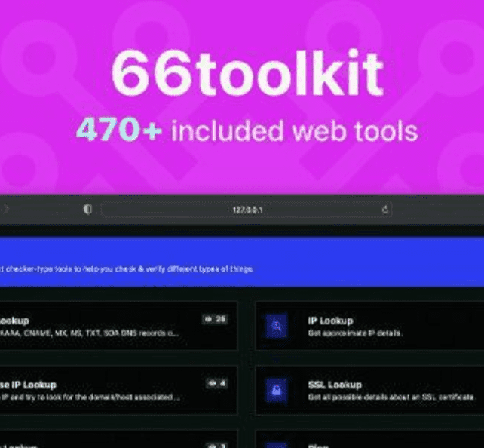Click the IP Lookup magnifier icon
Image resolution: width=484 pixels, height=448 pixels.
click(x=277, y=325)
